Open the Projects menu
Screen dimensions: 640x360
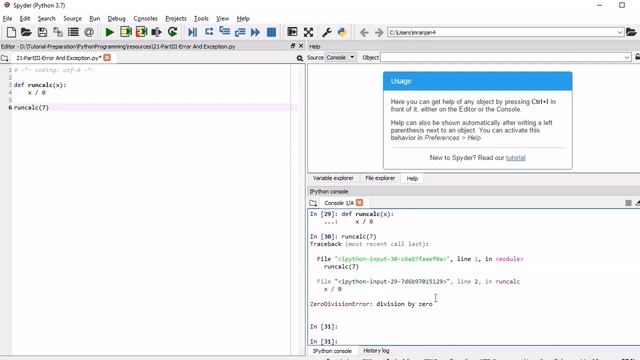pos(176,18)
